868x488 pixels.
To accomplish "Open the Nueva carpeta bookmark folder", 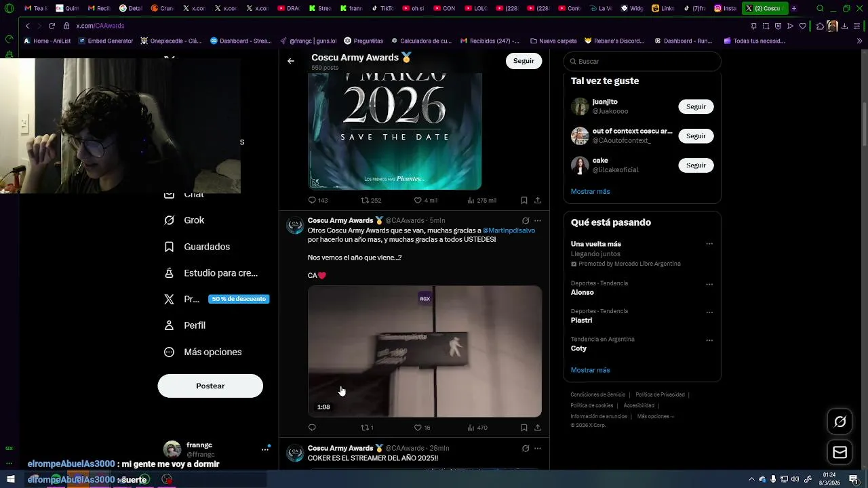I will click(553, 41).
